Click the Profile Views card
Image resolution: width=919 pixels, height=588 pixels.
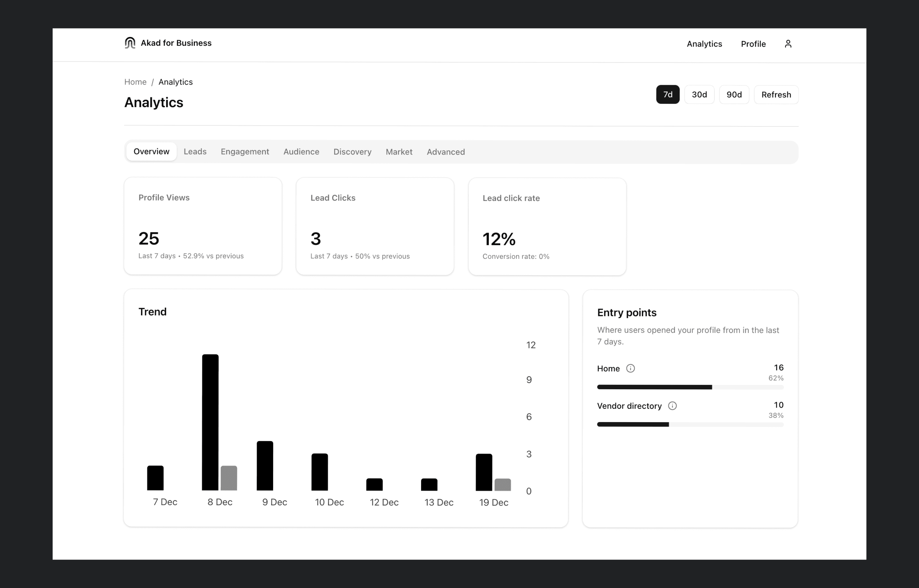[x=202, y=226]
